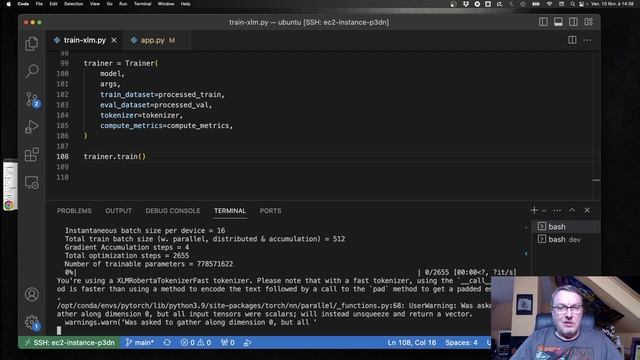Open the Run and Debug view
The height and width of the screenshot is (360, 640).
31,127
